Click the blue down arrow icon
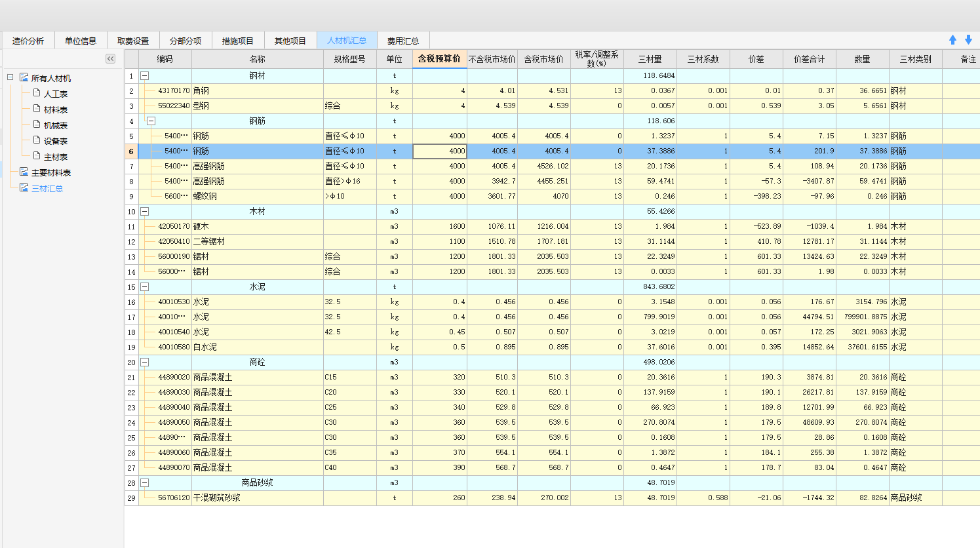Image resolution: width=980 pixels, height=548 pixels. click(x=968, y=40)
